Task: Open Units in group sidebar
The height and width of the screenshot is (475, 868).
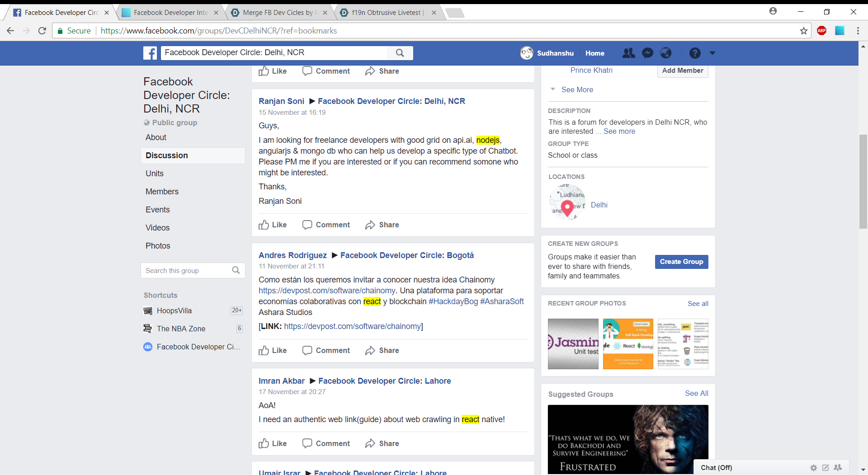Action: click(x=155, y=174)
